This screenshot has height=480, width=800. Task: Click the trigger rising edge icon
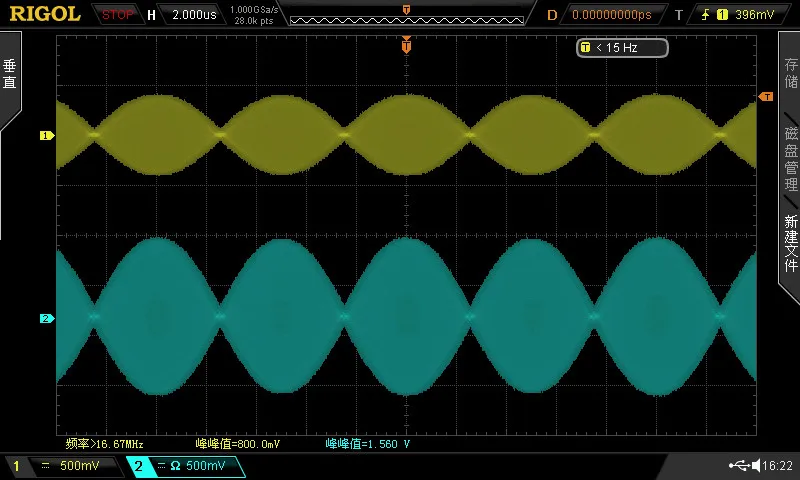click(x=705, y=15)
